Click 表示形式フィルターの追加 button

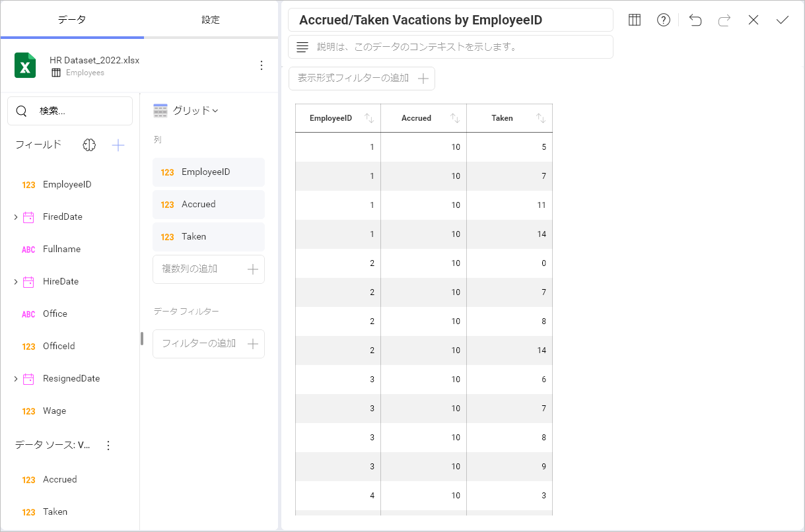pos(362,79)
